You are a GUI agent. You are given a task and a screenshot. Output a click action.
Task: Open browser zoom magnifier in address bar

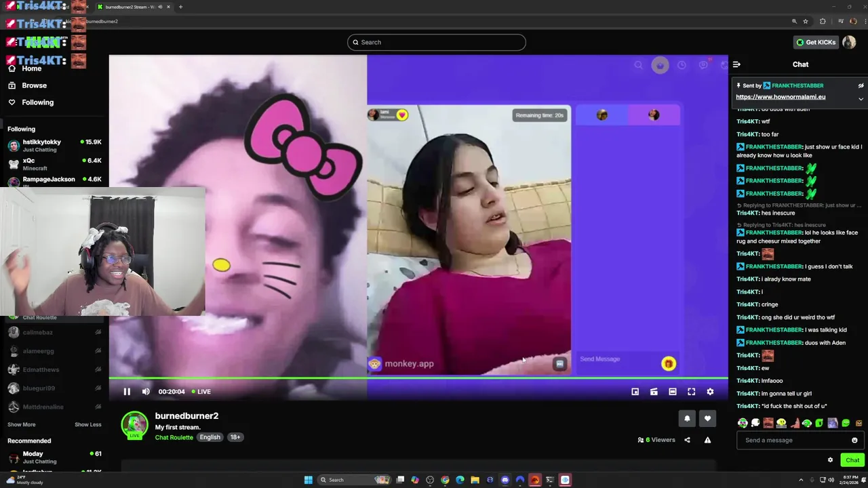794,21
